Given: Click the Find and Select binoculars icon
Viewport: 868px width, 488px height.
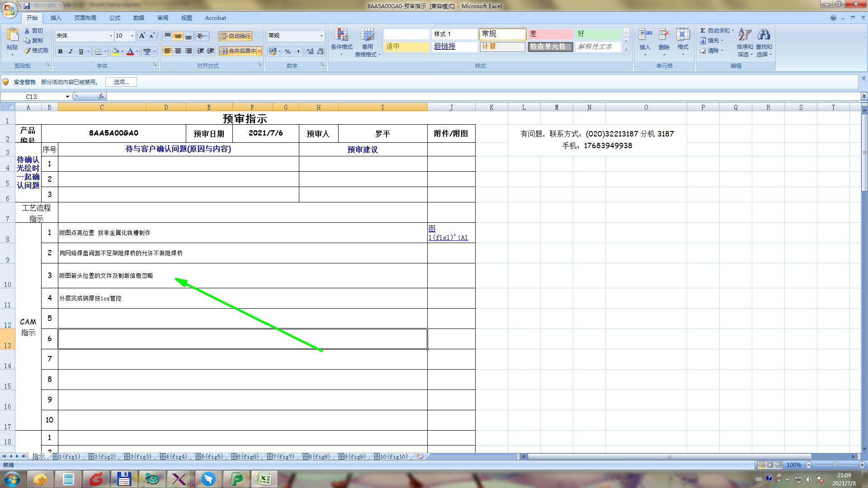Looking at the screenshot, I should 764,35.
